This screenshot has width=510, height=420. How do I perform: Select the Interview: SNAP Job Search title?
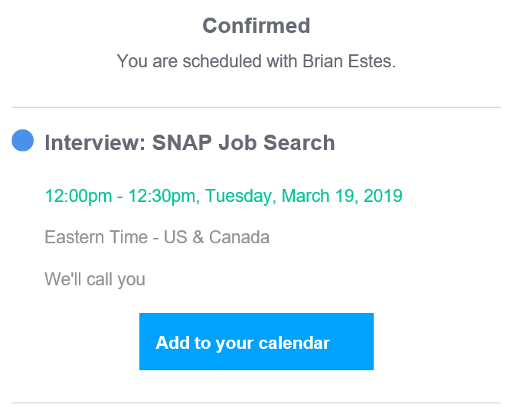(x=189, y=143)
